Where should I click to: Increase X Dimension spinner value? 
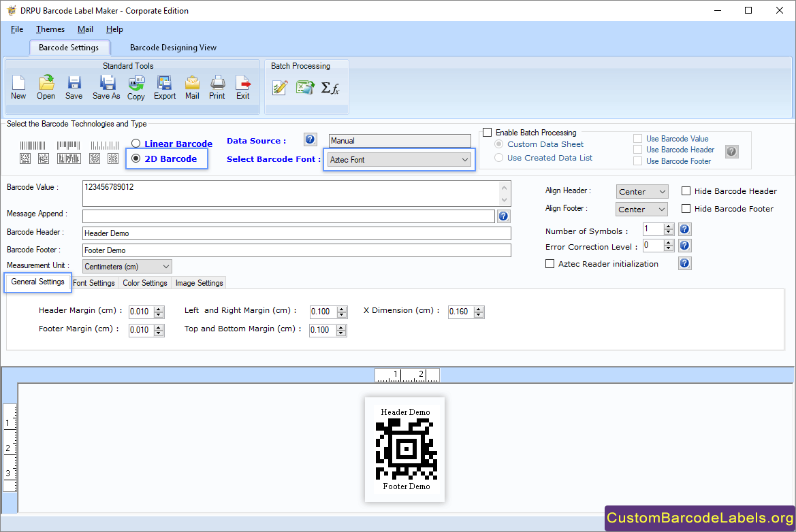pos(479,308)
